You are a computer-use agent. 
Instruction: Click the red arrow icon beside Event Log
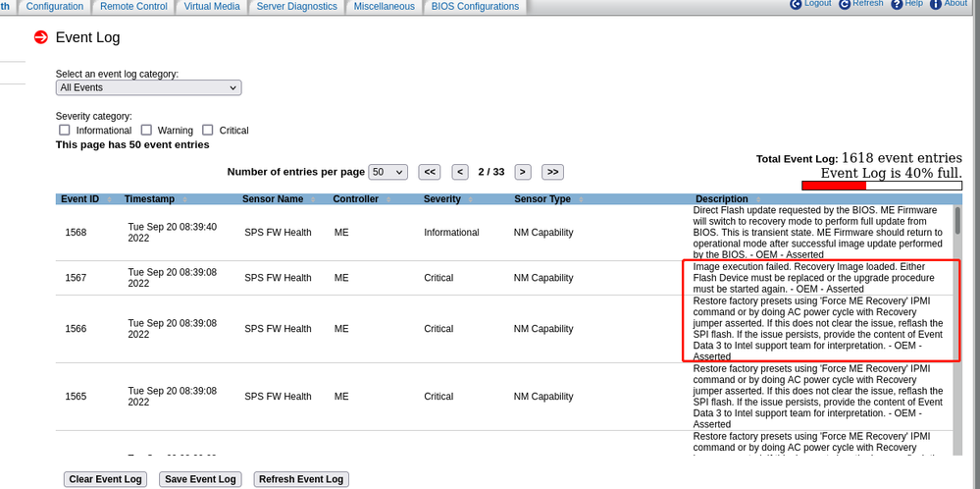[41, 37]
